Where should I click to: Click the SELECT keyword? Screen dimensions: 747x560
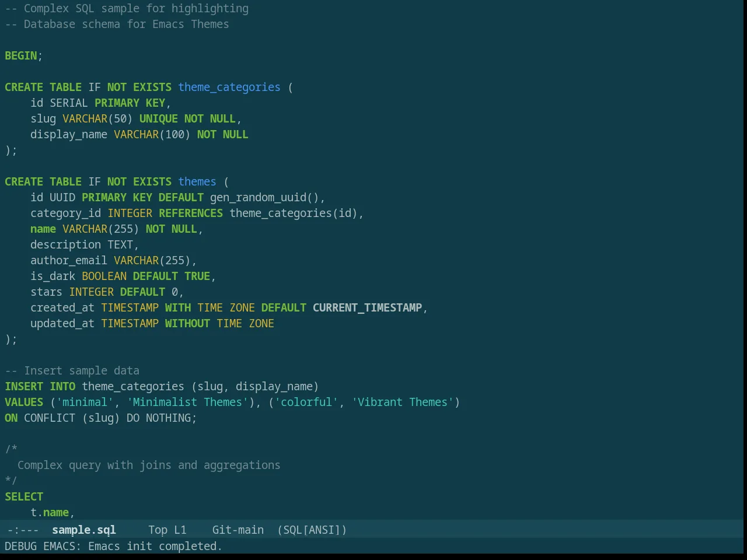24,496
